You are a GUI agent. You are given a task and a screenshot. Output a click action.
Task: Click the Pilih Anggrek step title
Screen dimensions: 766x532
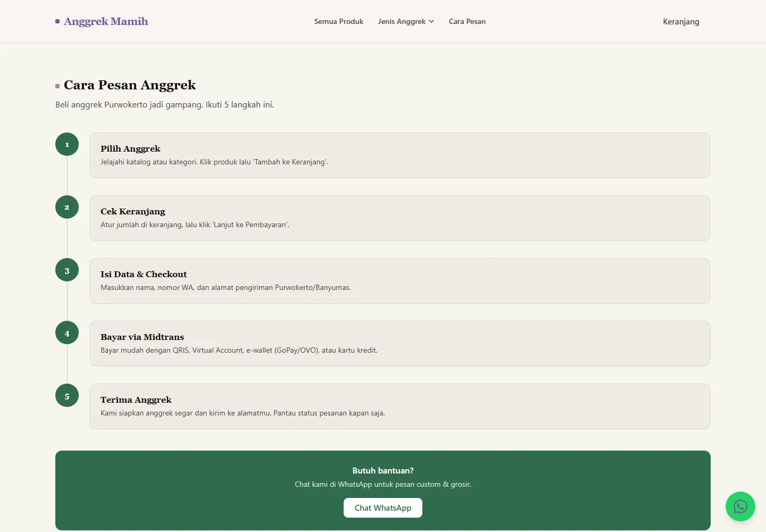(130, 148)
